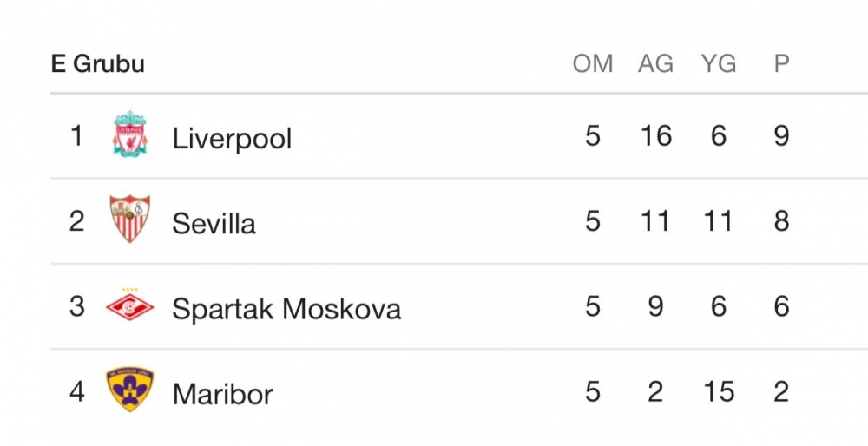This screenshot has width=868, height=446.
Task: Click rank number 4 beside Maribor
Action: pyautogui.click(x=77, y=392)
